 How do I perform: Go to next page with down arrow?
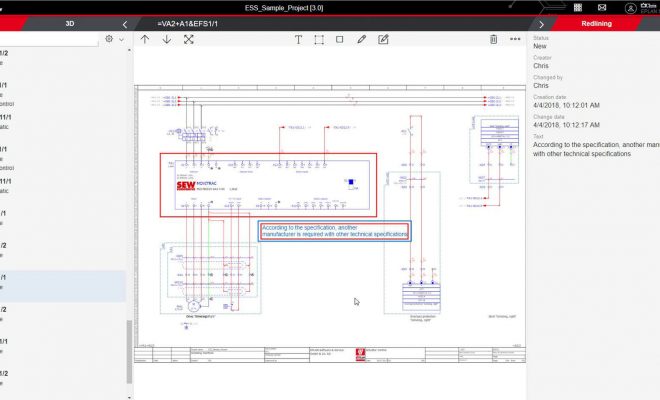point(167,40)
